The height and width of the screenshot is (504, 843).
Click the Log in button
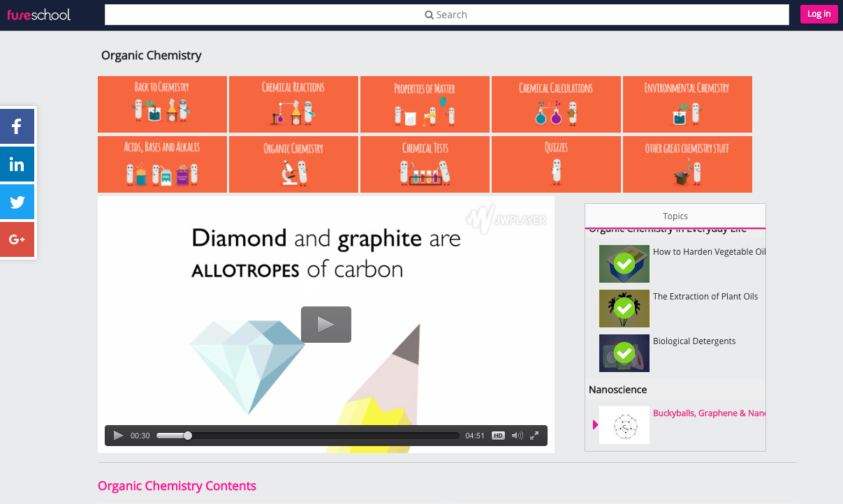[x=819, y=14]
